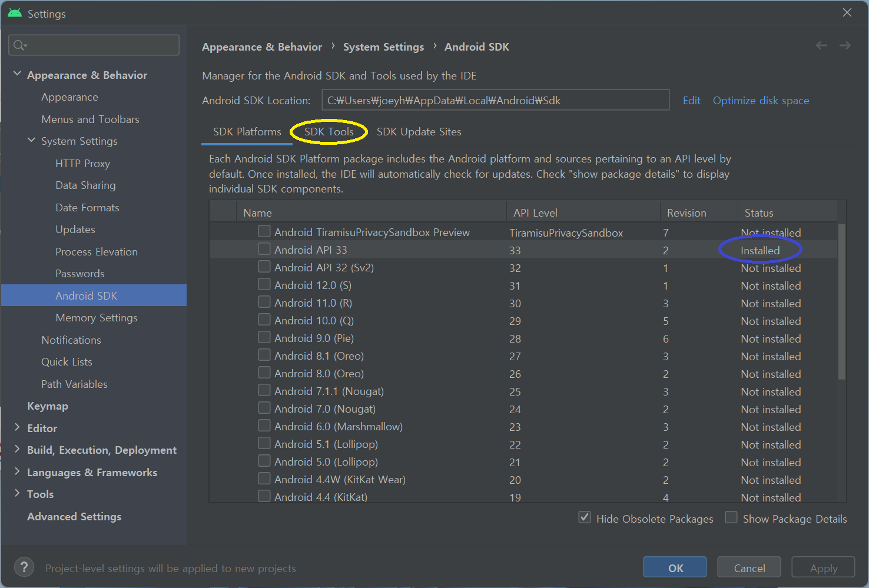The height and width of the screenshot is (588, 869).
Task: Click the back navigation arrow
Action: pos(821,45)
